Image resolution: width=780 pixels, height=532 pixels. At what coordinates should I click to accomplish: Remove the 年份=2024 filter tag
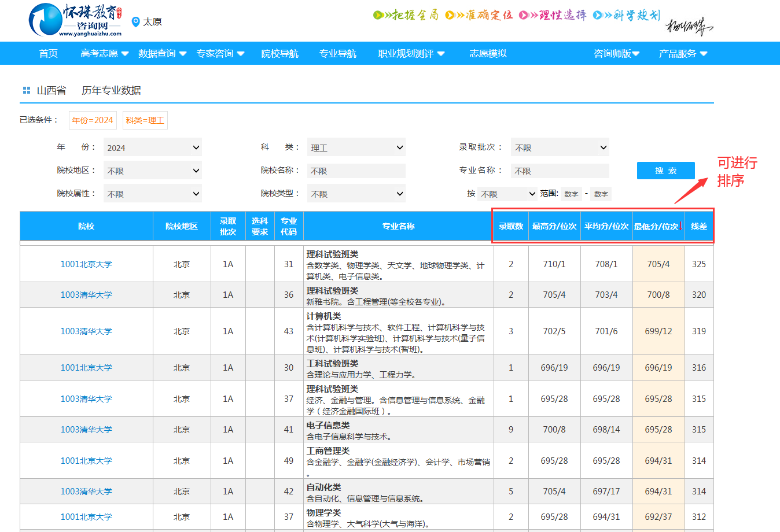[x=93, y=120]
